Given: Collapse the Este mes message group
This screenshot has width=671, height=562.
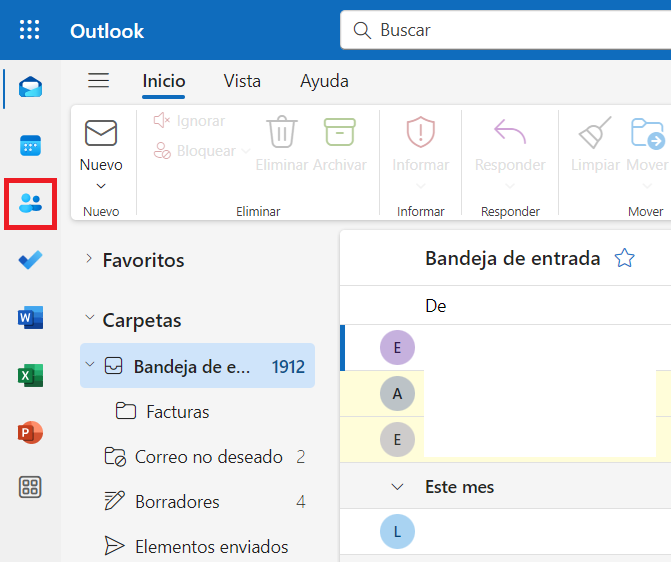Looking at the screenshot, I should (398, 487).
